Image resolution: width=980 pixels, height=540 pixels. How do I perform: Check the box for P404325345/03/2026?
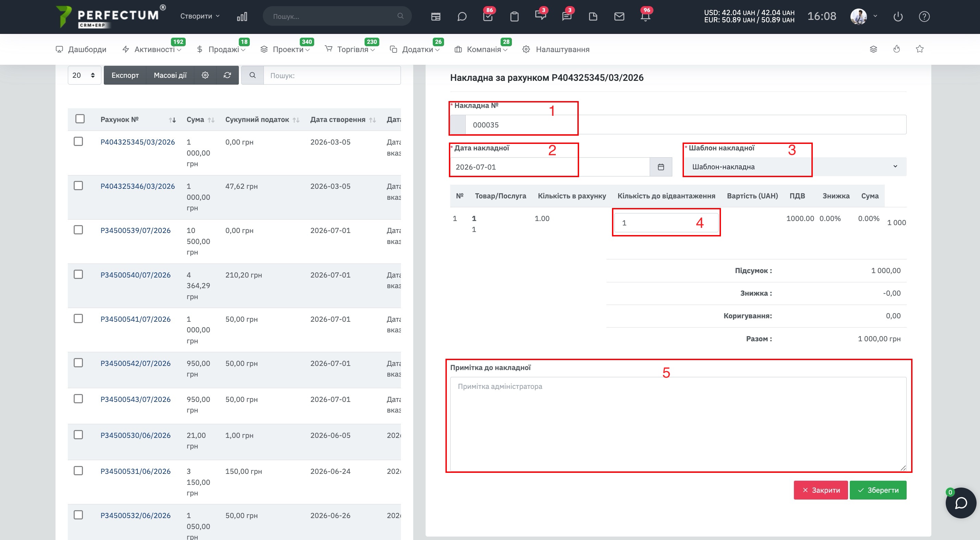(x=78, y=142)
